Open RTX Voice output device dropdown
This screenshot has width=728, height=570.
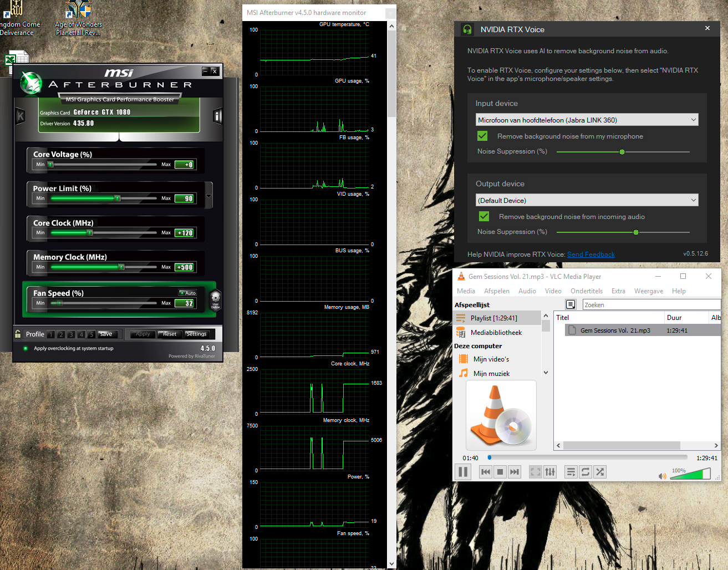tap(587, 200)
